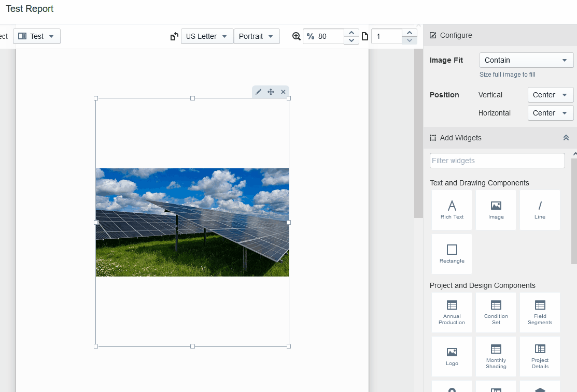Remove the image widget with X icon
The height and width of the screenshot is (392, 577).
[283, 92]
